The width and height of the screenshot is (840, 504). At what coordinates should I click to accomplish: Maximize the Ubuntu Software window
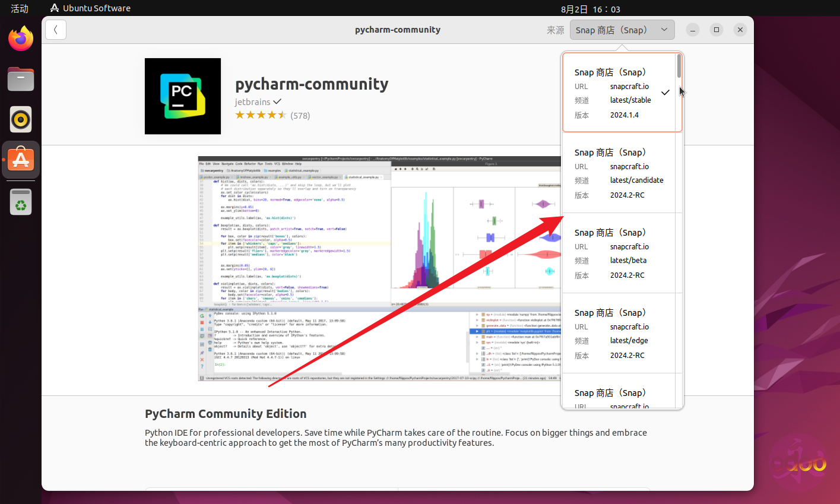point(717,30)
